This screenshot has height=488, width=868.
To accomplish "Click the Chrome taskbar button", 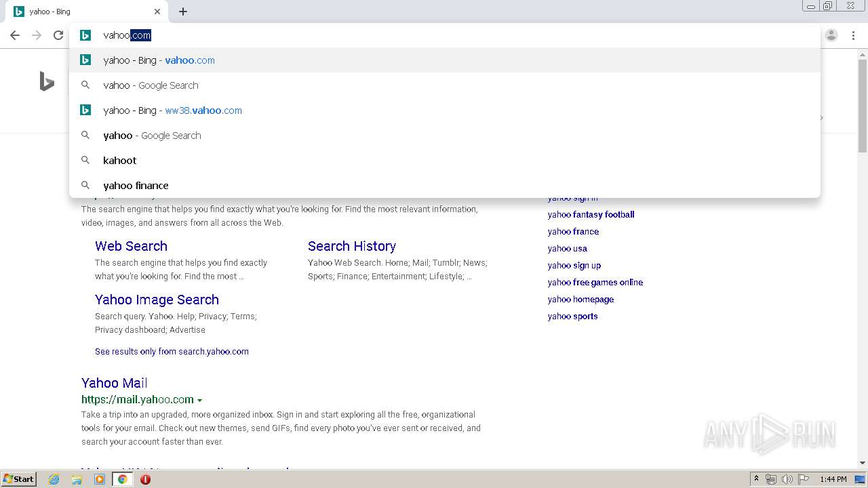I will [x=123, y=479].
